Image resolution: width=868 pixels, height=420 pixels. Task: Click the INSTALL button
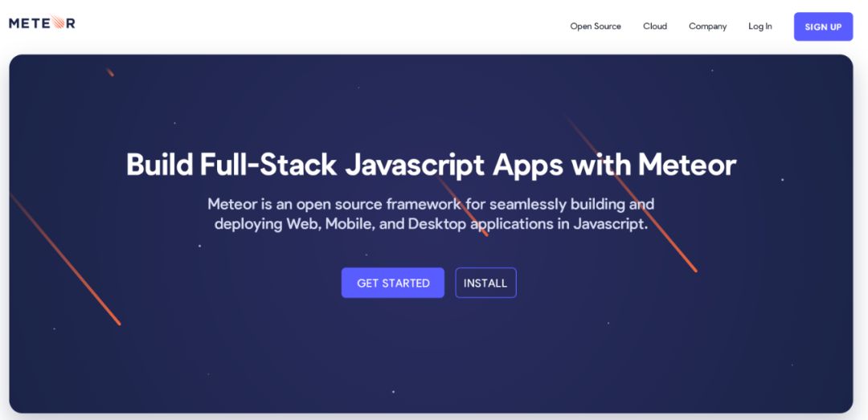(485, 283)
